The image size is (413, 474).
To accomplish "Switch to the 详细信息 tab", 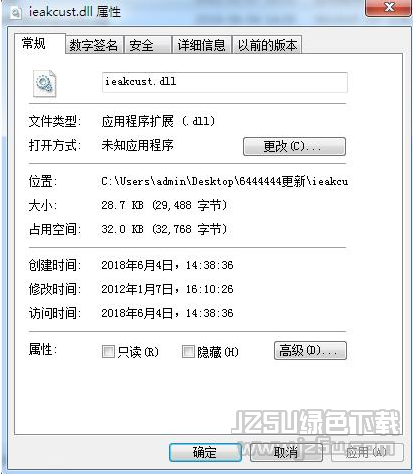I will click(x=201, y=45).
